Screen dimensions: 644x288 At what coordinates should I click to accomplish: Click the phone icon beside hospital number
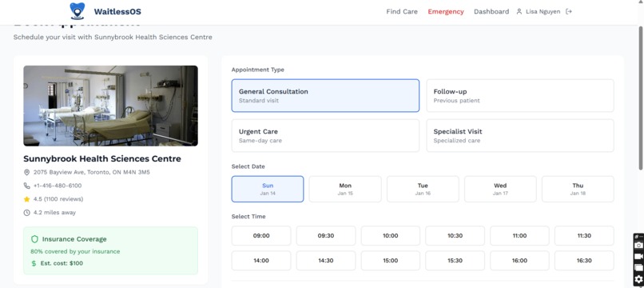[x=26, y=186]
